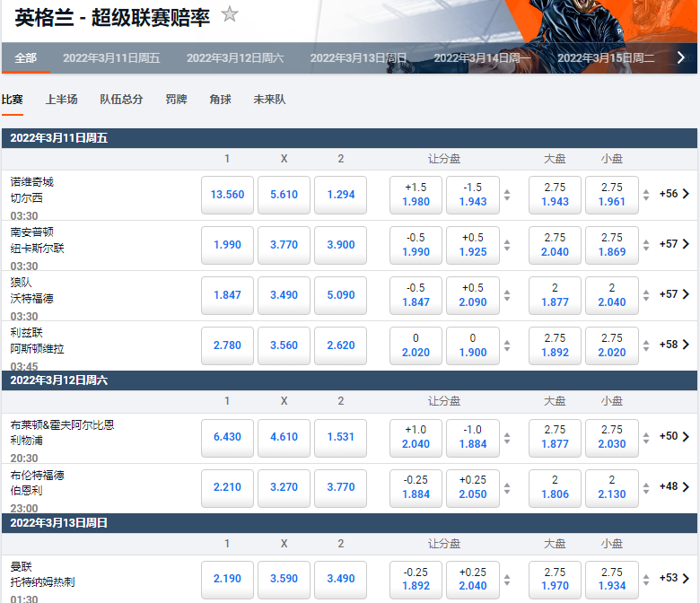Select under 2 odds 2.130 for 布伦特福德 match

tap(611, 487)
